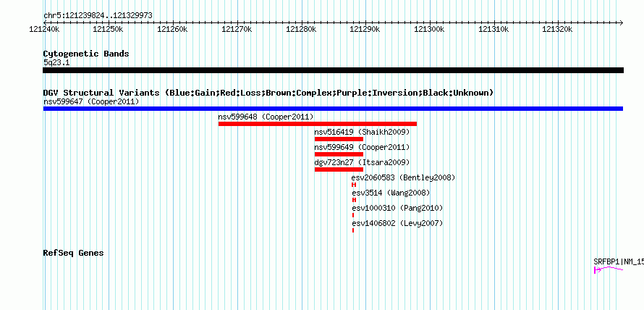Click the ruler arrowhead at right end
The height and width of the screenshot is (310, 644).
click(x=622, y=22)
